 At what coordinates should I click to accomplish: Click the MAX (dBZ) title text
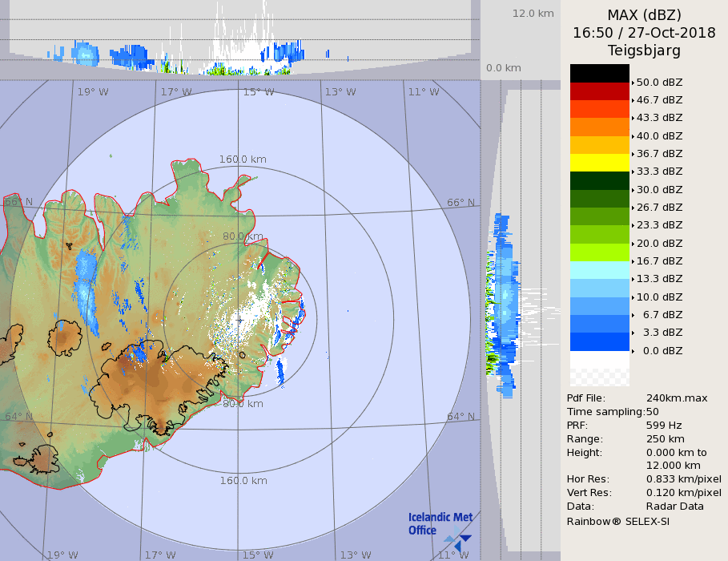click(x=644, y=14)
